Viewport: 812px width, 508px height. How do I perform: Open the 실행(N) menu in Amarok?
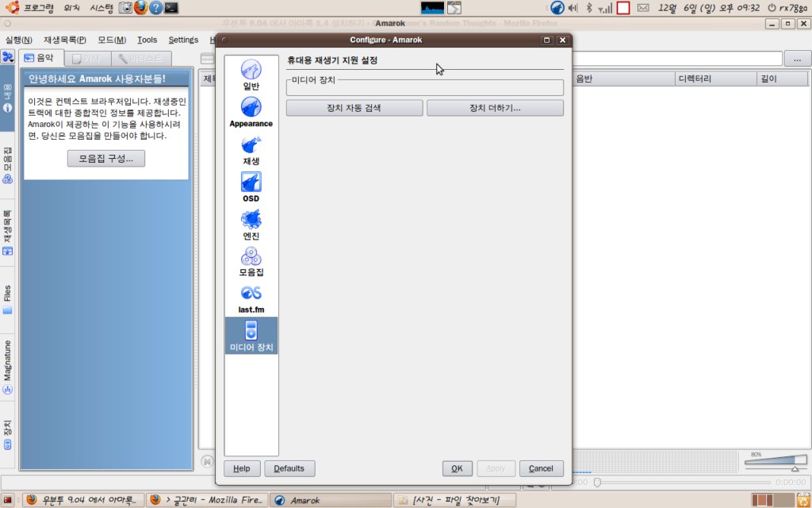(x=19, y=40)
